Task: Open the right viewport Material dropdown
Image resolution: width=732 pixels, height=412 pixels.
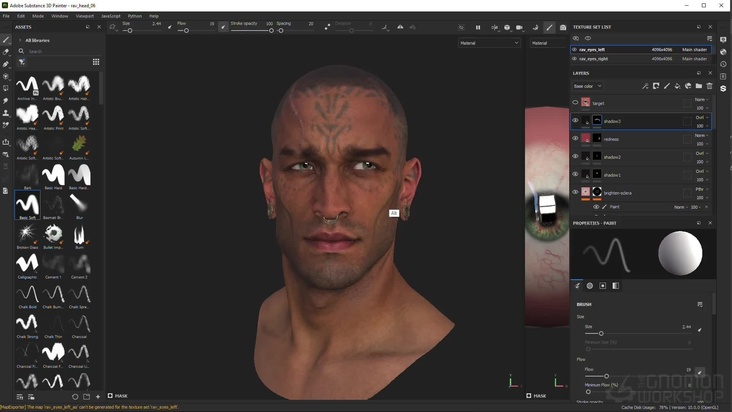Action: [549, 43]
